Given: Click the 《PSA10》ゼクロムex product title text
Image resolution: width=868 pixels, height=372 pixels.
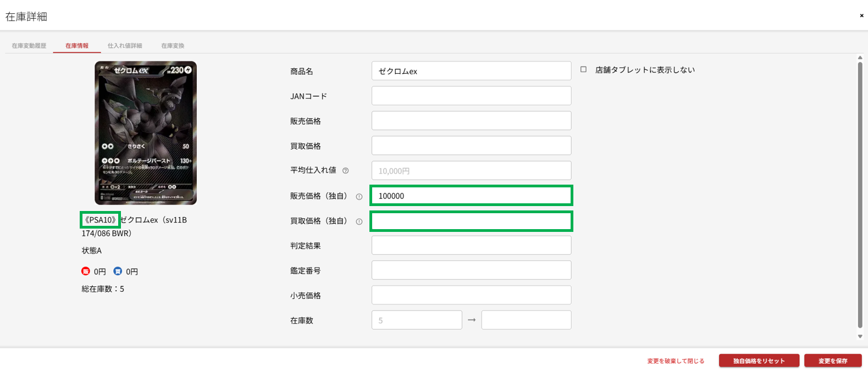Looking at the screenshot, I should (x=135, y=226).
